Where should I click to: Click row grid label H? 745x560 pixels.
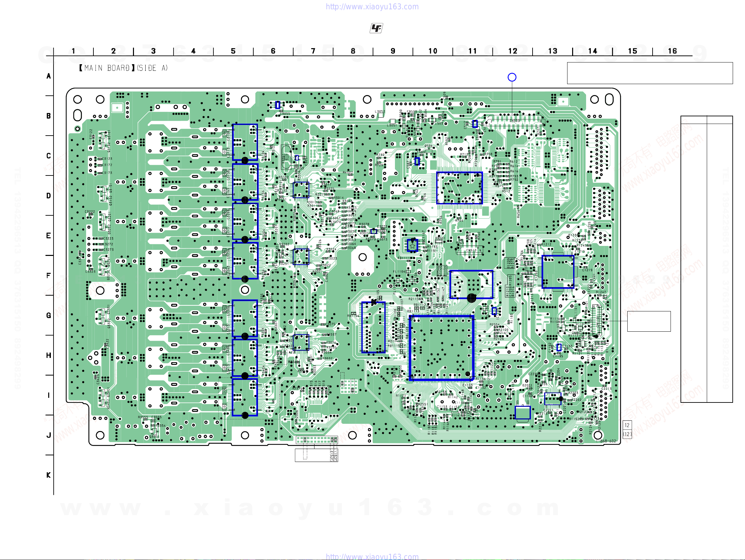[x=49, y=355]
